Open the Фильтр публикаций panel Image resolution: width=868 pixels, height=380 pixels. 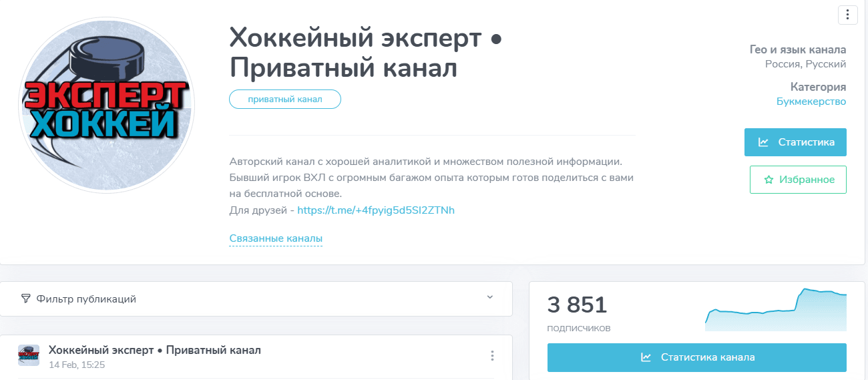(256, 299)
